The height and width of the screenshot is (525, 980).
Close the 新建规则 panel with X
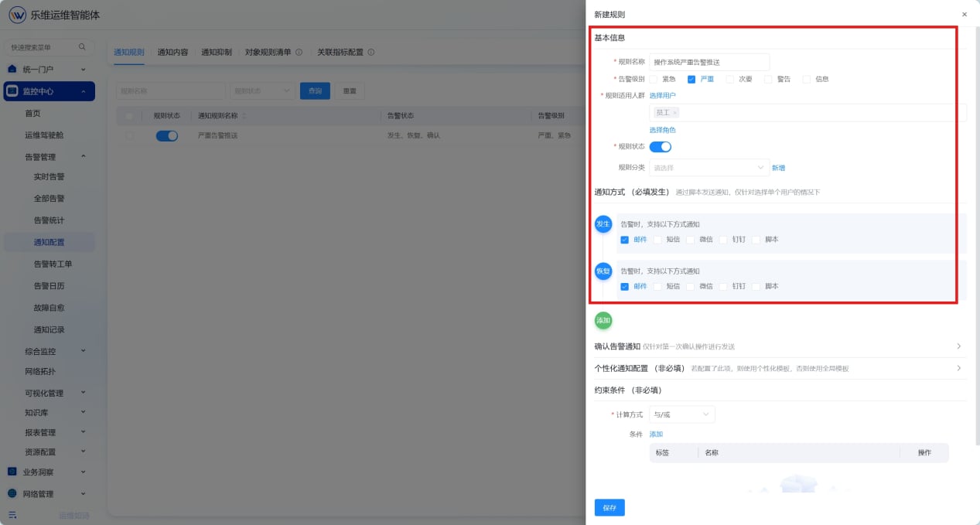click(964, 14)
